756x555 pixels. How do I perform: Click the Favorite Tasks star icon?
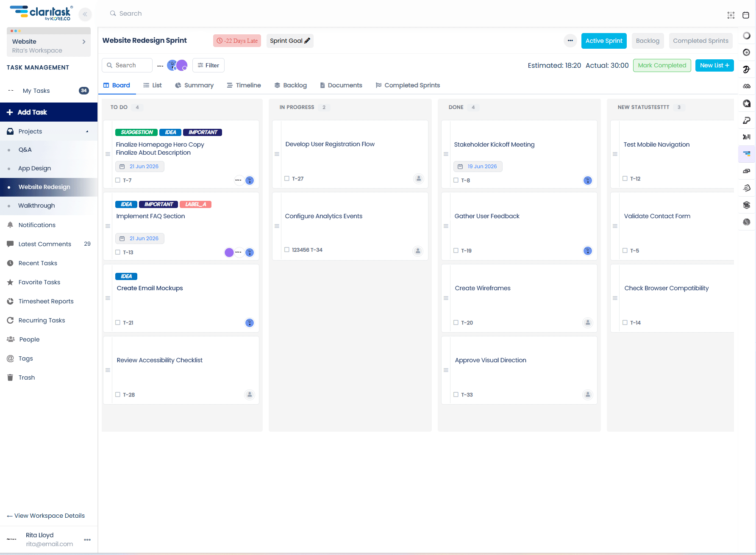[x=10, y=282]
